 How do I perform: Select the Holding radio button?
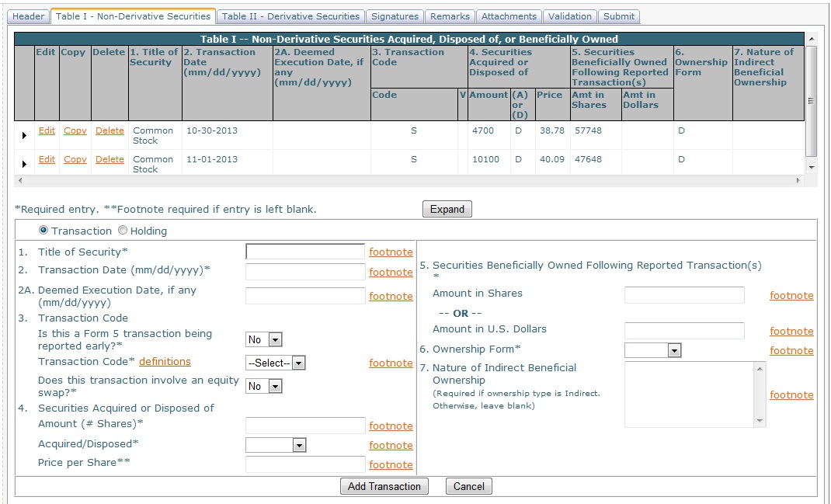coord(123,231)
